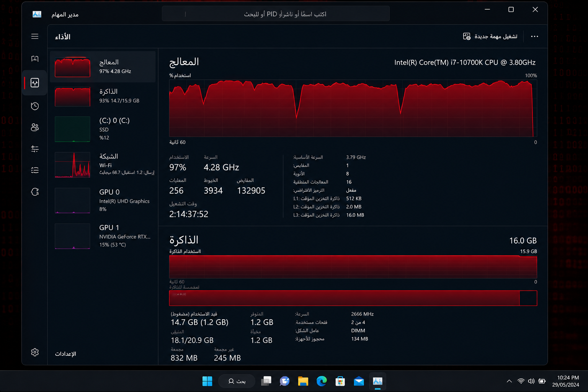
Task: Click the processes count 256
Action: coord(176,191)
